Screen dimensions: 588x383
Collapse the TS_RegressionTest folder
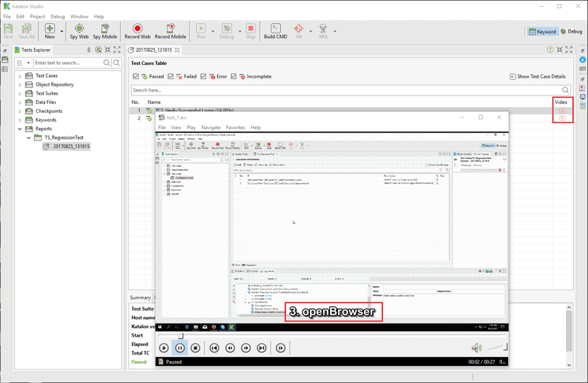click(29, 137)
